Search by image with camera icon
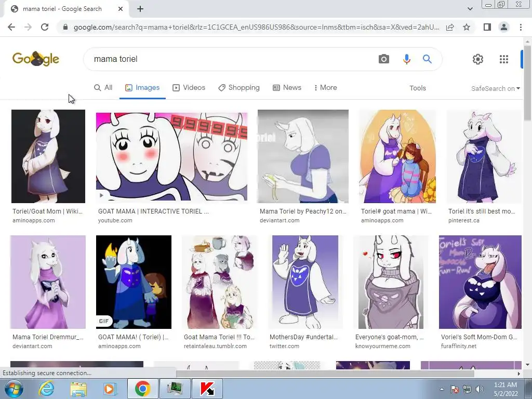532x399 pixels. pos(384,59)
